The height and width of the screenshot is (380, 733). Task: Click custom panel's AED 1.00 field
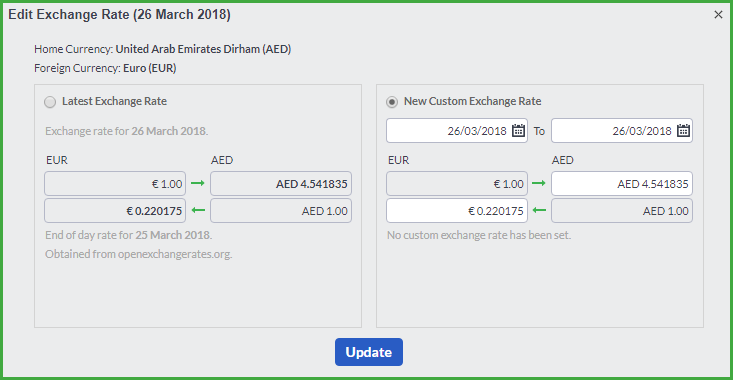click(622, 210)
